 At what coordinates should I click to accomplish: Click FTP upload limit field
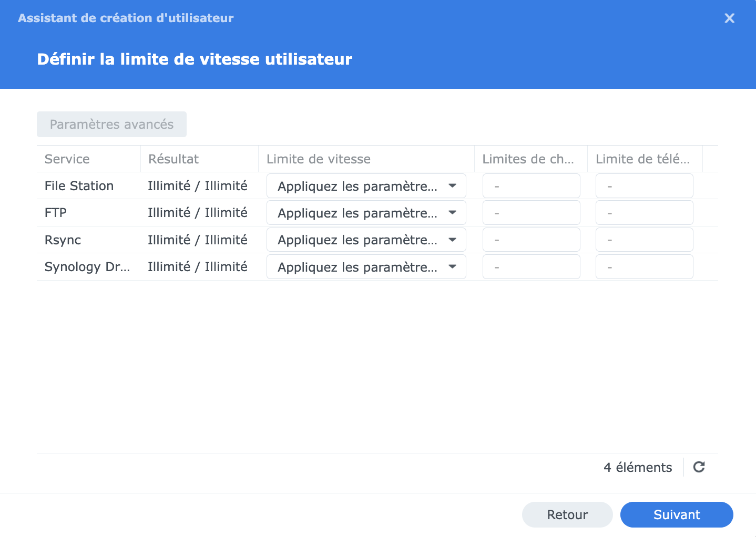pos(531,213)
